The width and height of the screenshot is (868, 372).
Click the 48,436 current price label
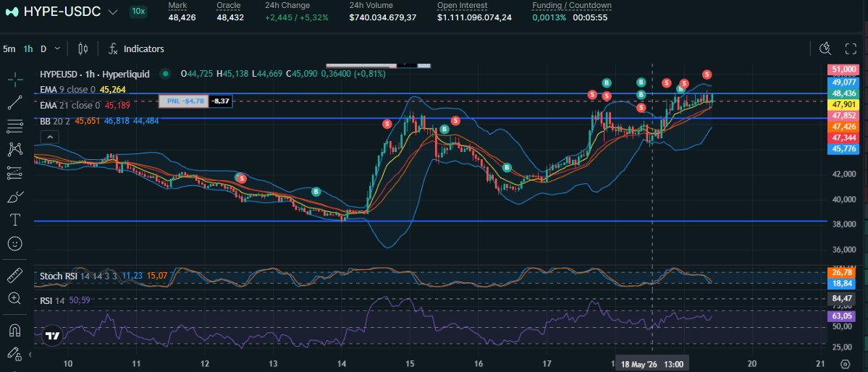coord(844,93)
